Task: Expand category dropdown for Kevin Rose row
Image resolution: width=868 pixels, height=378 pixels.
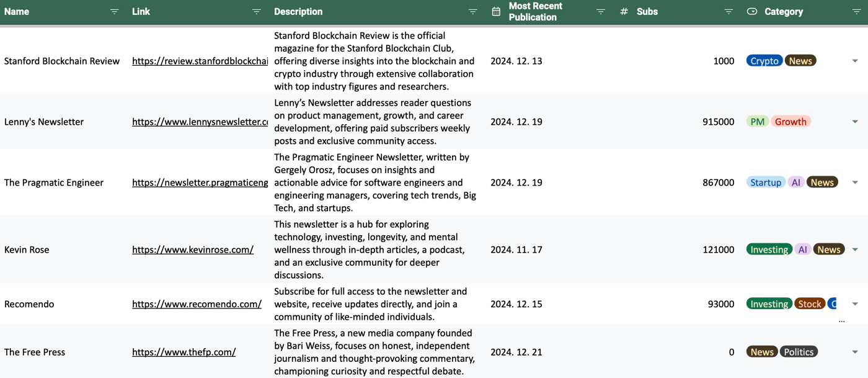Action: pos(855,250)
